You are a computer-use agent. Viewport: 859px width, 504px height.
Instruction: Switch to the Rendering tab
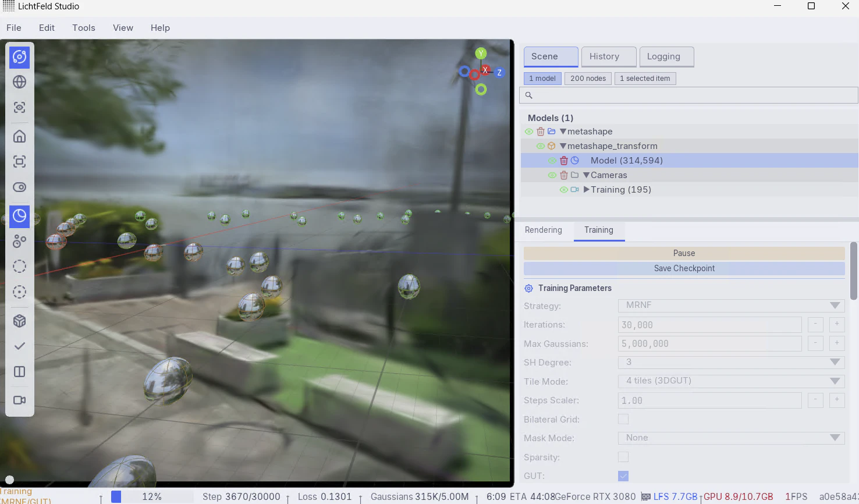click(544, 230)
